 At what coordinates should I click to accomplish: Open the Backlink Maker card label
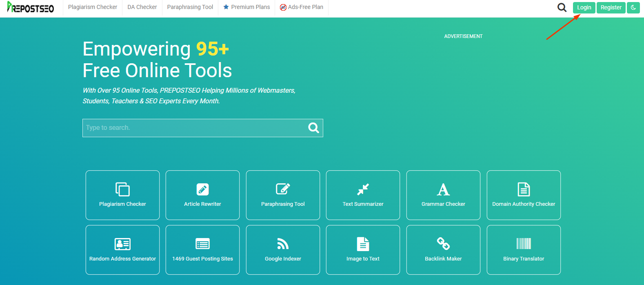click(443, 258)
